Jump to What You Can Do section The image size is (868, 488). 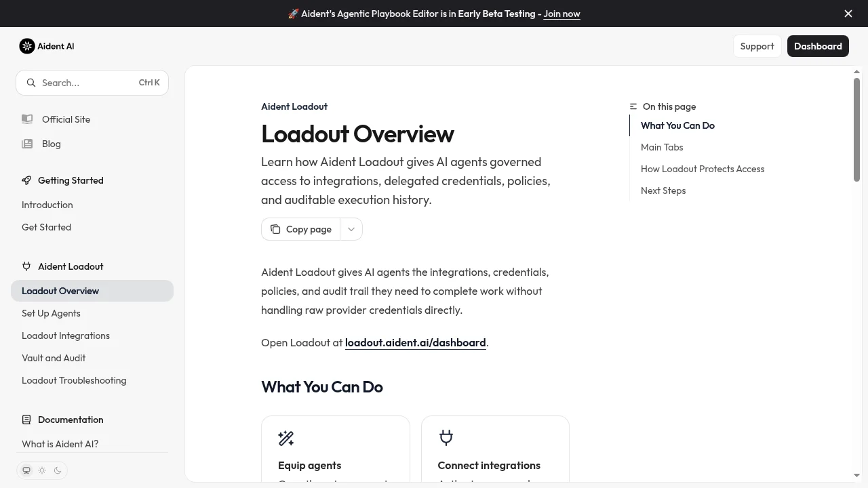677,125
